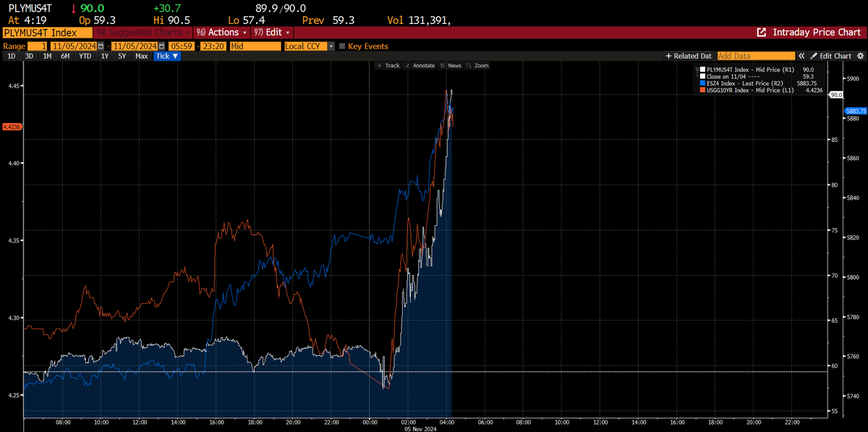Viewport: 868px width, 432px height.
Task: Click the Add Data input field
Action: [756, 56]
